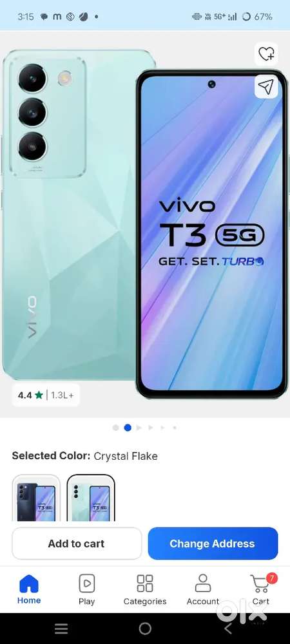
Task: Tap the Change Address button
Action: (213, 544)
